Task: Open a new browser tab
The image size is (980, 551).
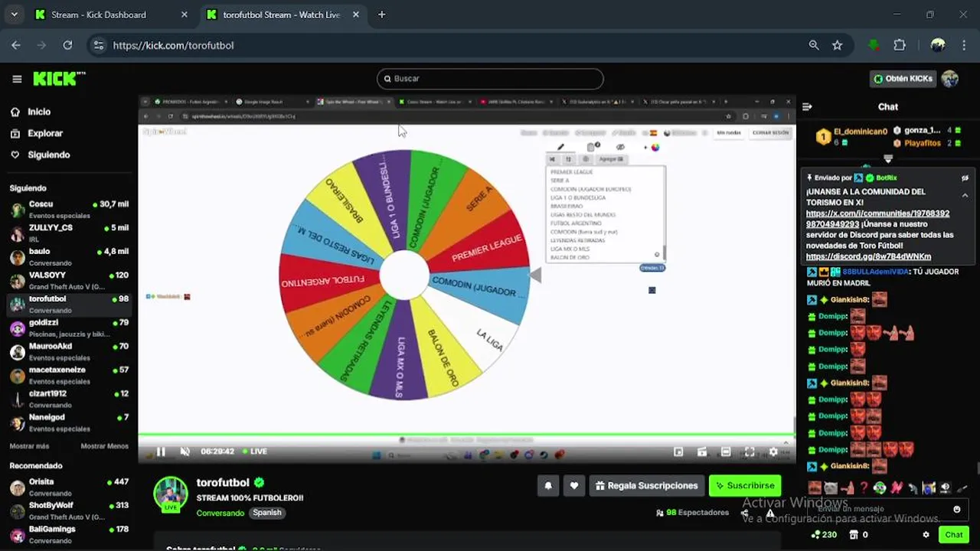Action: click(x=381, y=15)
